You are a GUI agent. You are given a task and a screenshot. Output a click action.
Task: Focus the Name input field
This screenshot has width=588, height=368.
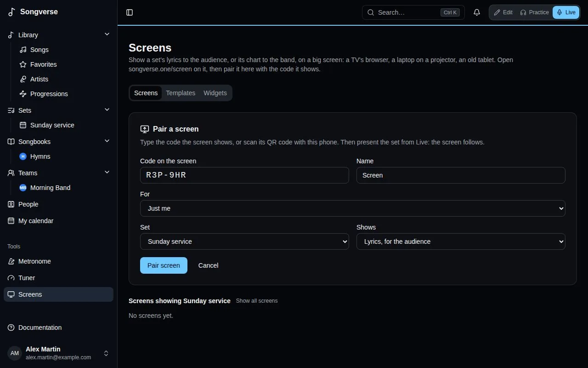[461, 175]
